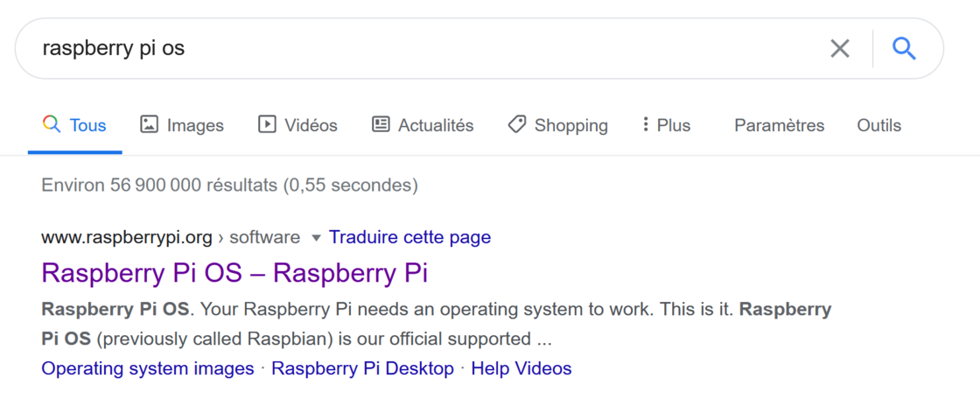
Task: Open the Plus menu for more categories
Action: click(666, 125)
